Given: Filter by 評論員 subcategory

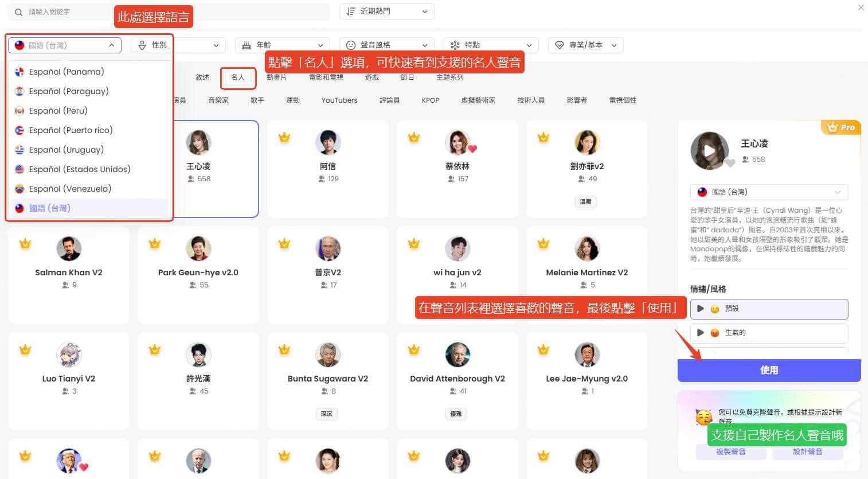Looking at the screenshot, I should point(389,100).
